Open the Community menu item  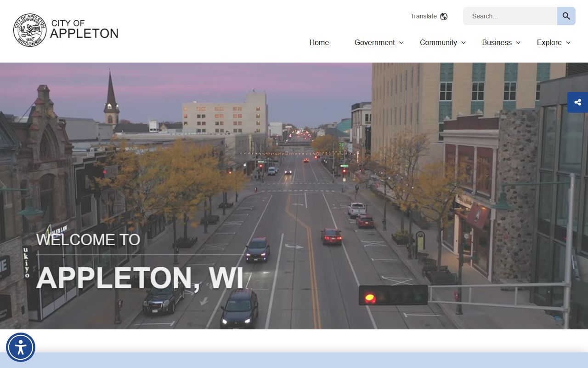coord(438,42)
